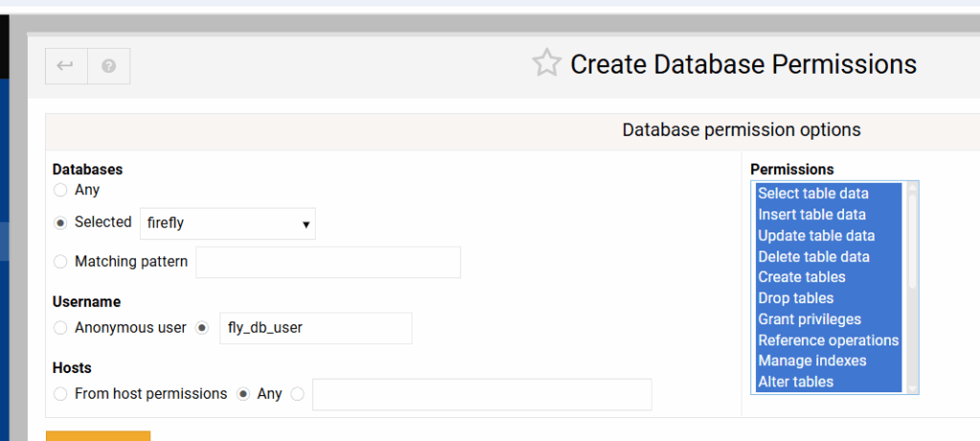Open the firefly database dropdown
Screen dimensions: 980x441
click(x=228, y=223)
